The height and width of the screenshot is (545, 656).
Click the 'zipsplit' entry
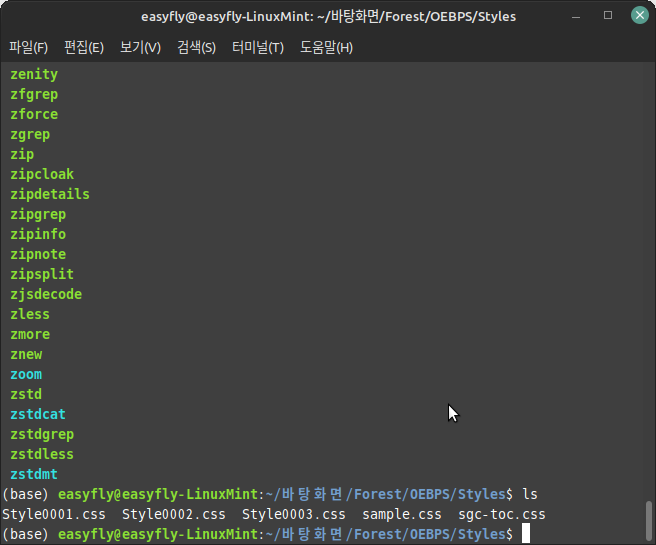[42, 274]
